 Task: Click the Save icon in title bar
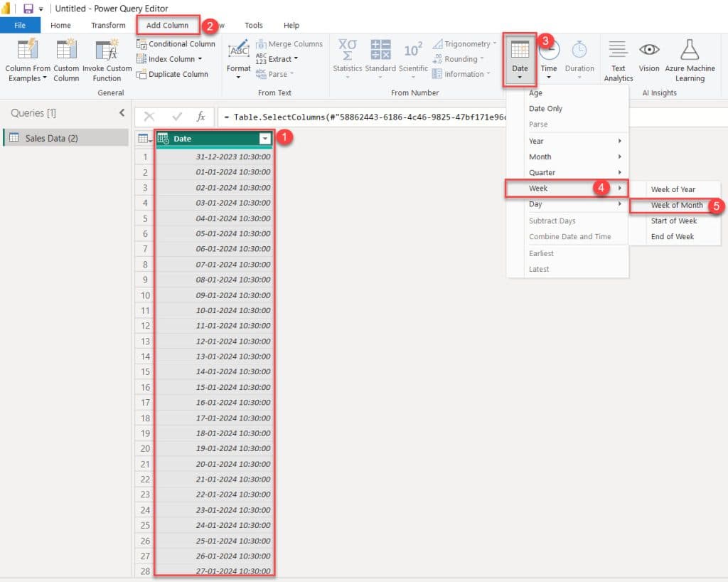[x=28, y=9]
